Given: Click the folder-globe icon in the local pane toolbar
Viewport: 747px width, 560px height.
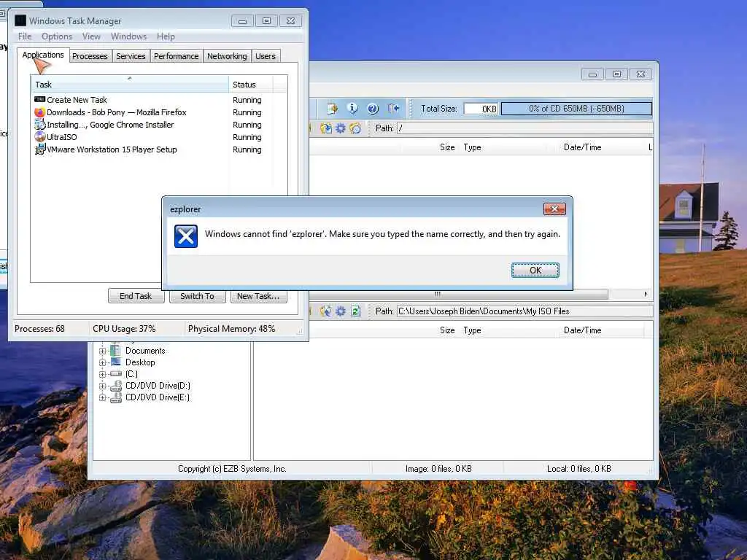Looking at the screenshot, I should tap(326, 311).
